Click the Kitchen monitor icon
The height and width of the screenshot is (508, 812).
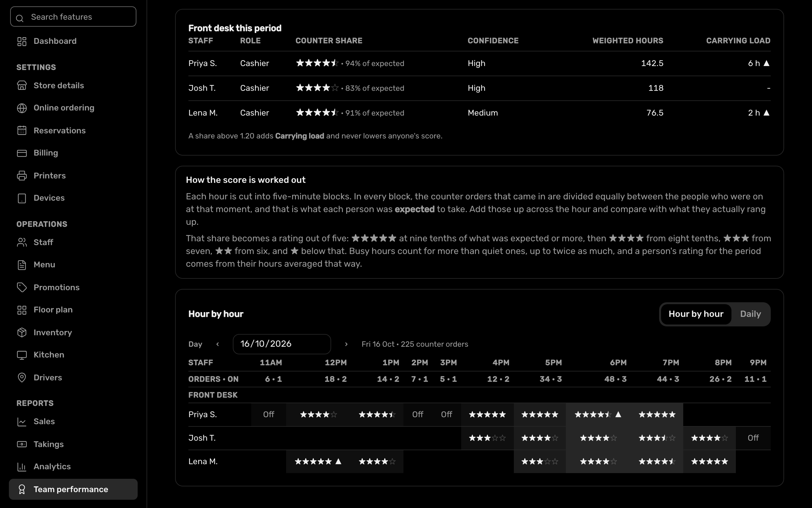coord(22,355)
